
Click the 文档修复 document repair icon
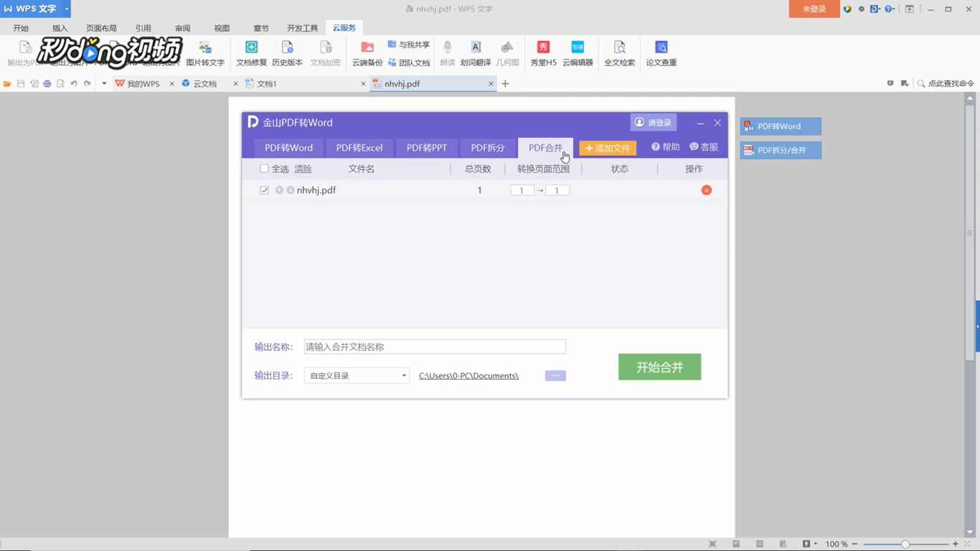pyautogui.click(x=251, y=48)
